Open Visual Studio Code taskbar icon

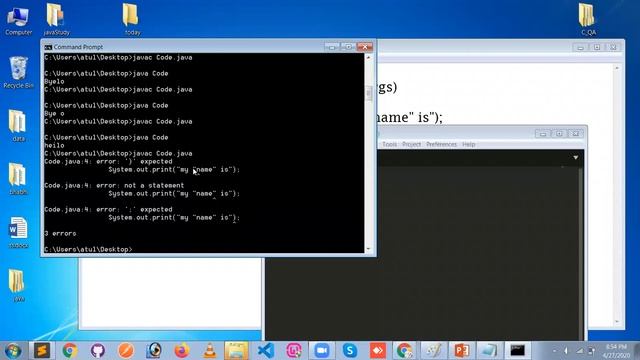(266, 351)
